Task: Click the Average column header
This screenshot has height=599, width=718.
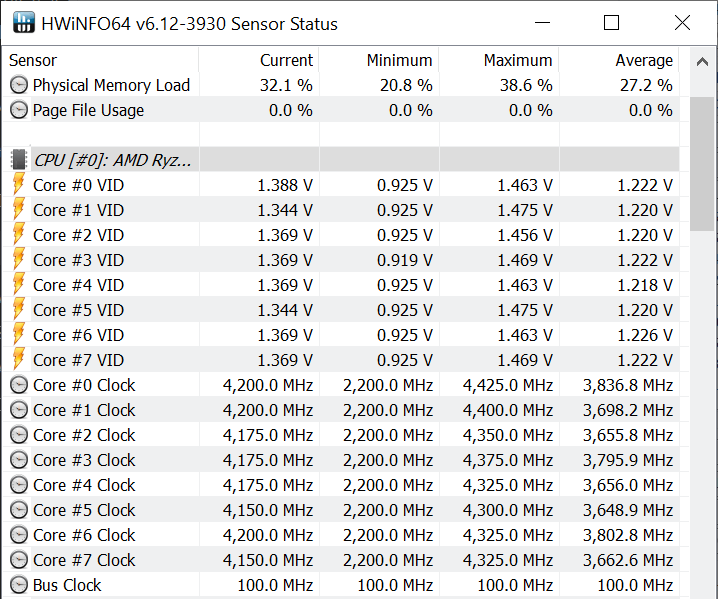Action: (x=643, y=61)
